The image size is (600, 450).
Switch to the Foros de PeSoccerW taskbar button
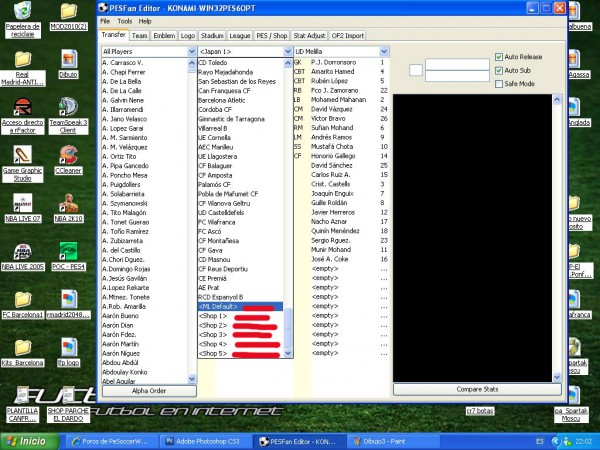113,441
